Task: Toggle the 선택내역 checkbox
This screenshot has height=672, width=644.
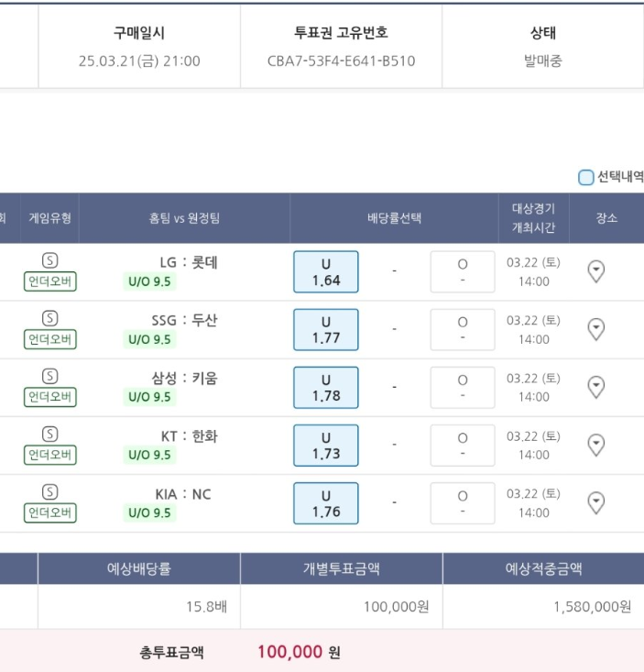Action: tap(585, 177)
